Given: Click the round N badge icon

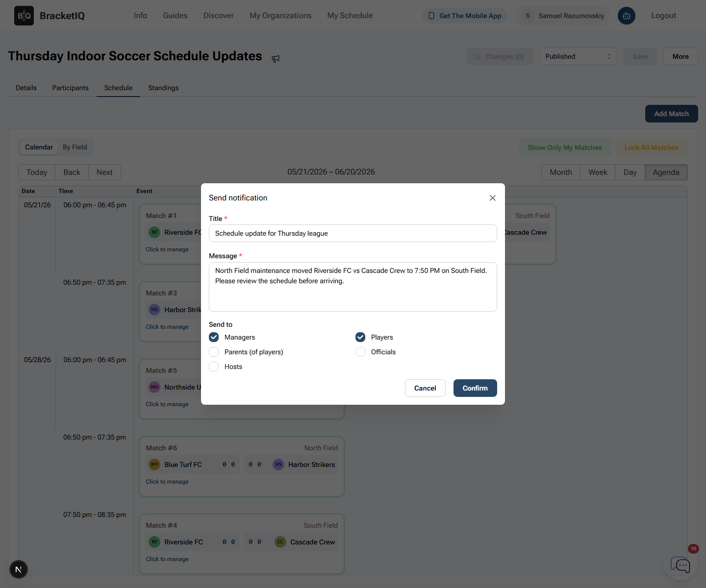Looking at the screenshot, I should pos(19,569).
